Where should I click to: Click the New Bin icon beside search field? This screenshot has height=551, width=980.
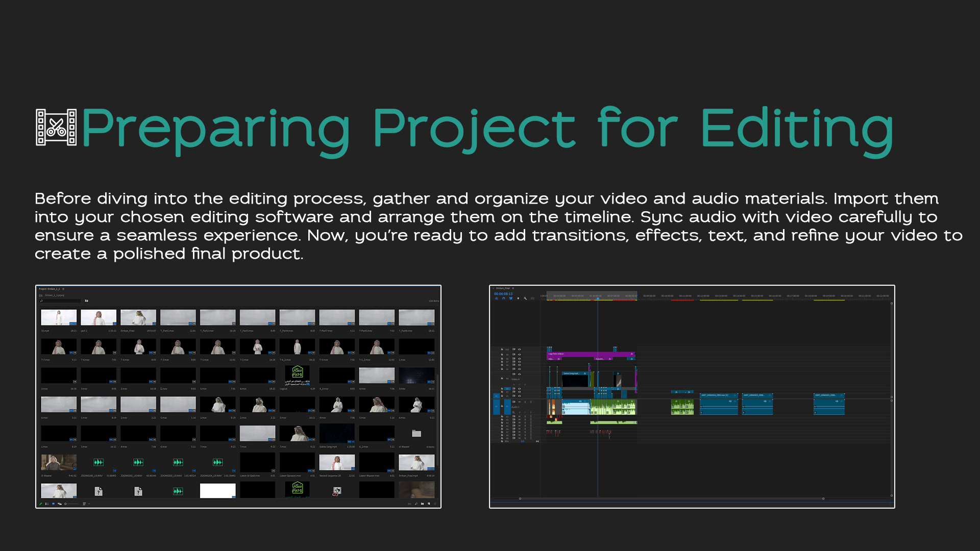pyautogui.click(x=86, y=300)
